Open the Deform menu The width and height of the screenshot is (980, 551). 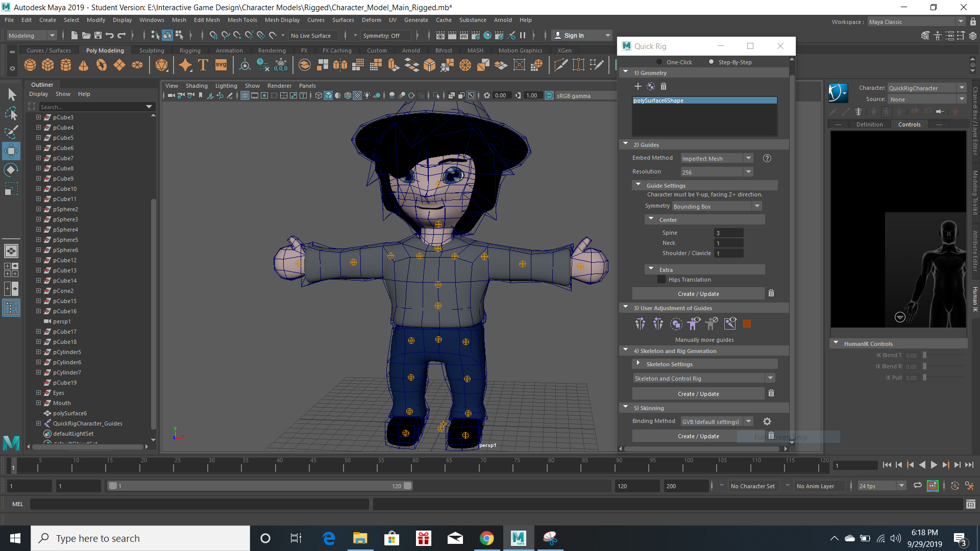point(371,20)
